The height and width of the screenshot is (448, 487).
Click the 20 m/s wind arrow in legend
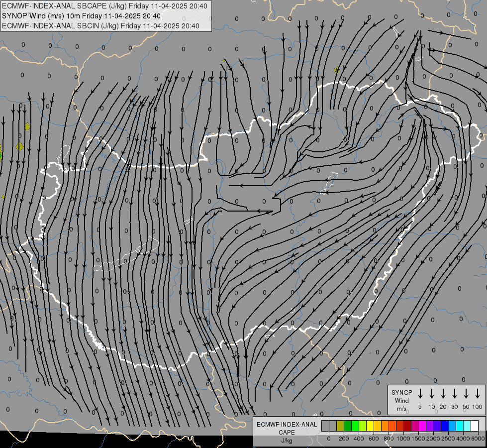click(443, 394)
